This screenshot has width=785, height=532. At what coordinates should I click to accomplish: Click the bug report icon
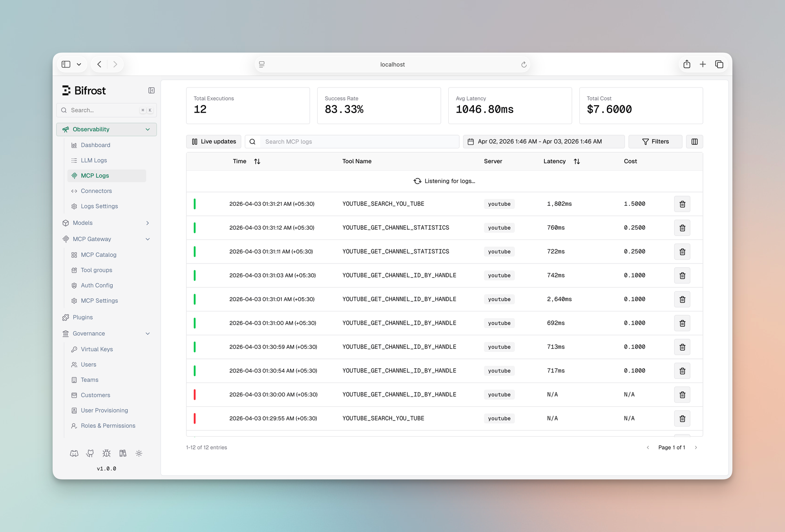point(106,453)
